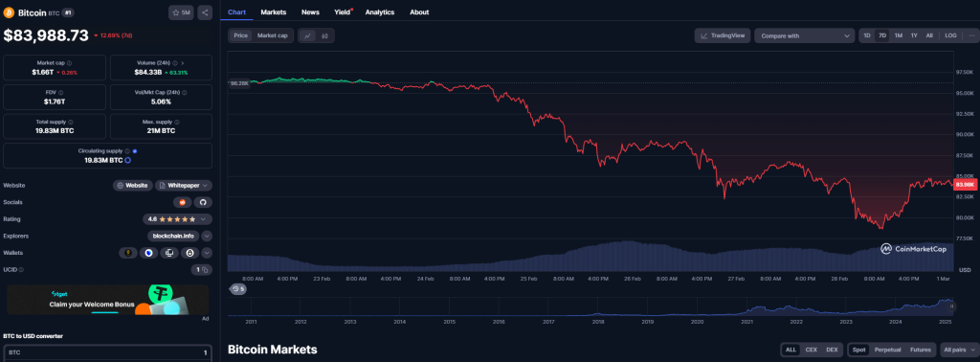Add Bitcoin to watchlist with star button
The width and height of the screenshot is (980, 362).
tap(181, 12)
